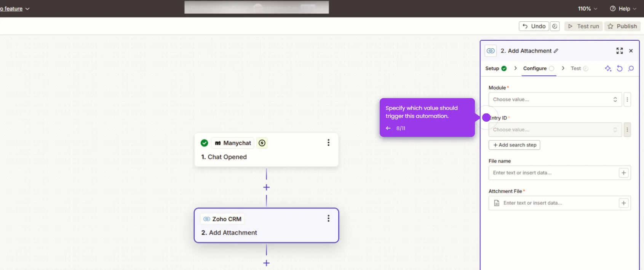Click the Undo button
This screenshot has width=644, height=270.
click(534, 26)
